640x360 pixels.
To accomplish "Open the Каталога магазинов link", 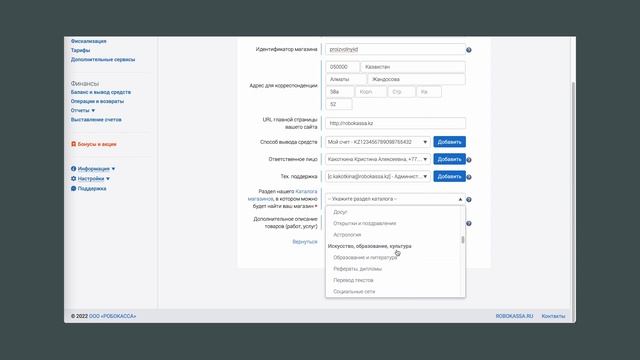I will (x=282, y=195).
